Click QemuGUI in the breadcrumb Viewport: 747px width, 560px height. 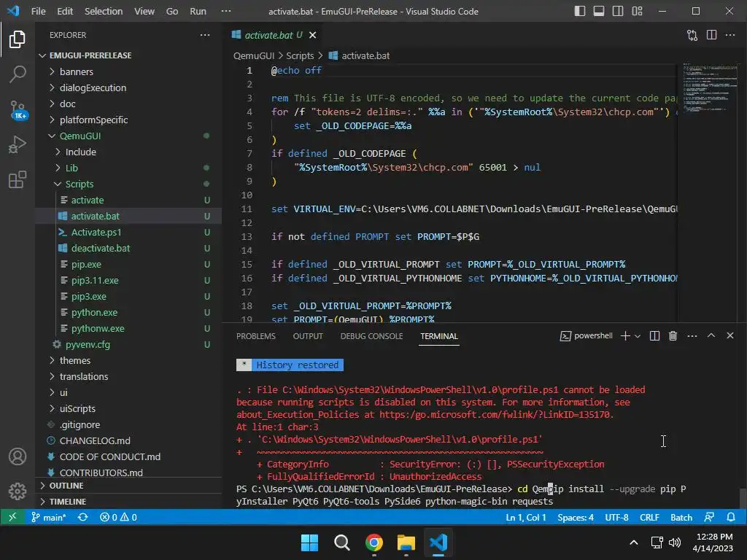point(253,55)
